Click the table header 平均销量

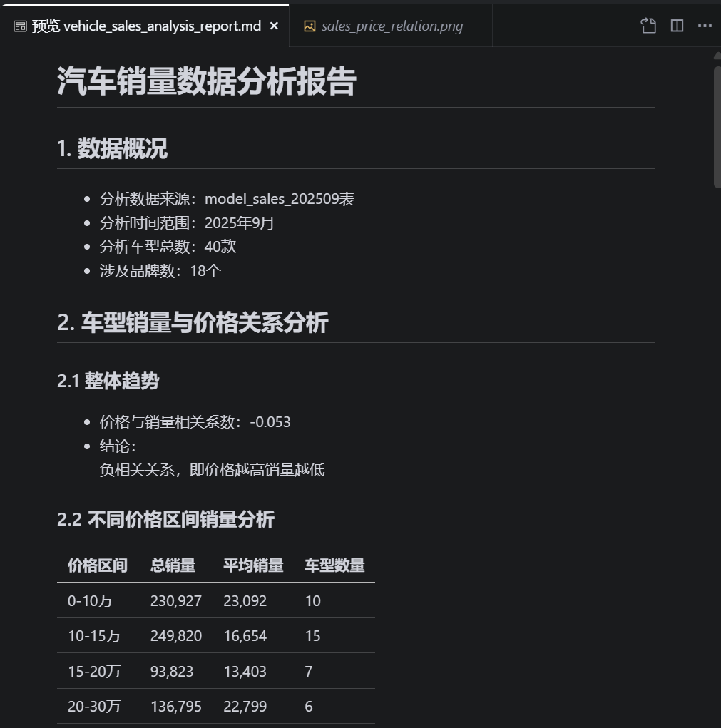[x=253, y=565]
